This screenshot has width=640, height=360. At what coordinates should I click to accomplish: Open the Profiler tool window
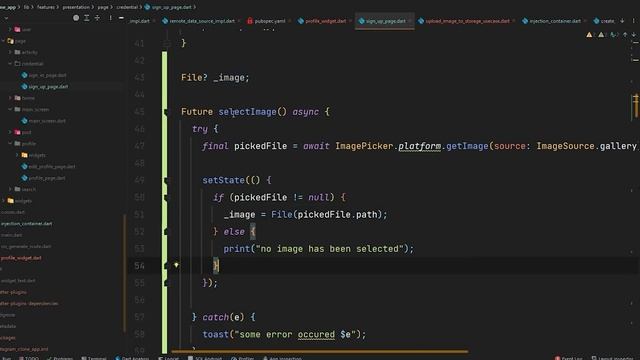(x=242, y=358)
